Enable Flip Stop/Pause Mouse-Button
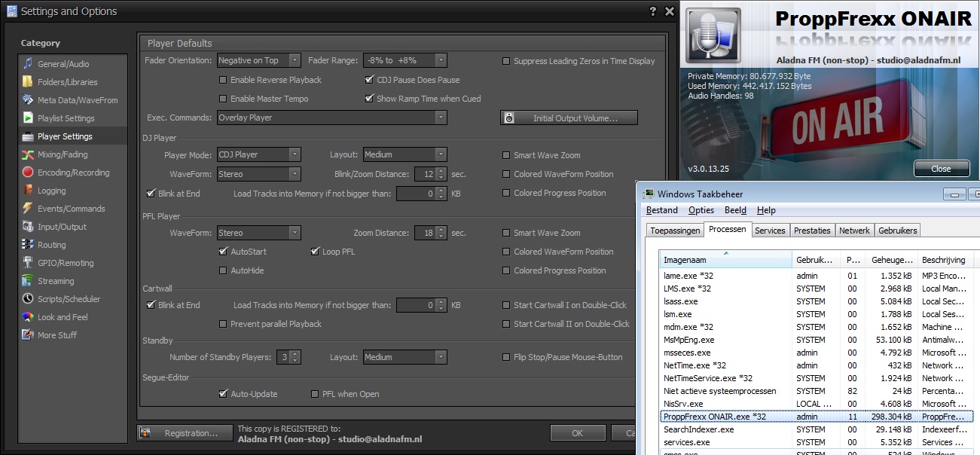Viewport: 980px width, 455px height. [x=506, y=357]
